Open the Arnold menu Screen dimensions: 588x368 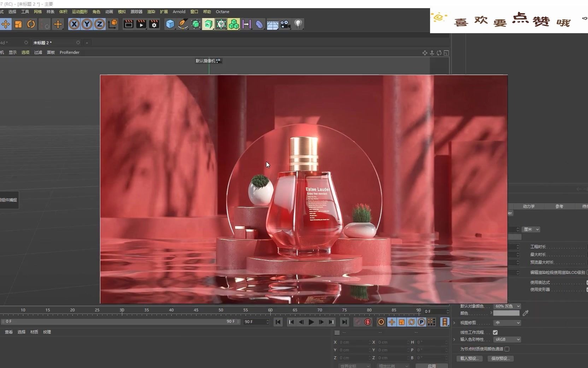pos(179,12)
